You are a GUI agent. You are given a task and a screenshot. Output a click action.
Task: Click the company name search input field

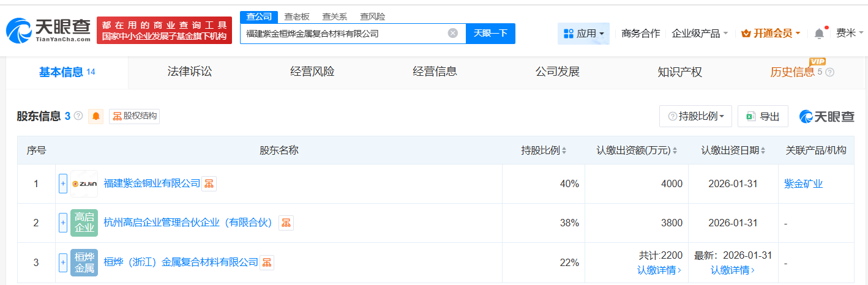[343, 34]
